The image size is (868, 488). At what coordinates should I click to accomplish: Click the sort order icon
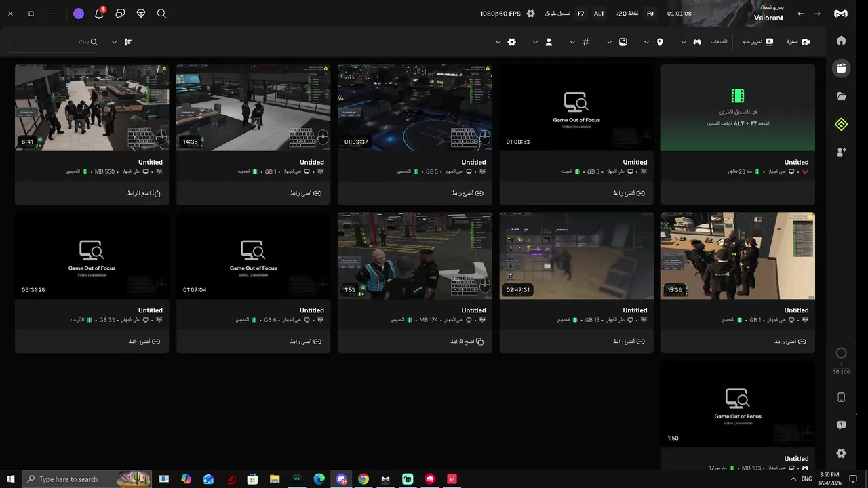127,42
